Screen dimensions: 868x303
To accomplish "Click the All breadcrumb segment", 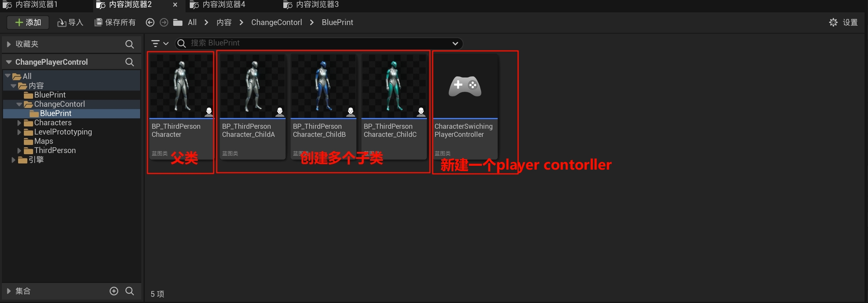I will point(192,22).
